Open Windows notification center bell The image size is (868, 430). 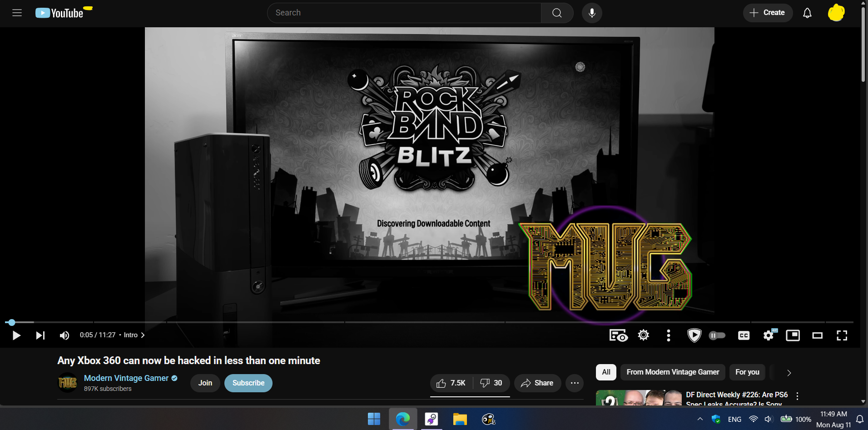pyautogui.click(x=860, y=419)
